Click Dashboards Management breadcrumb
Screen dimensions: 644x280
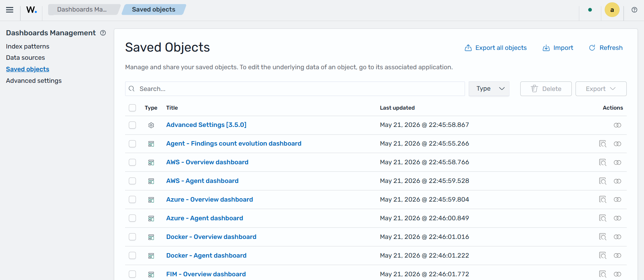click(82, 10)
